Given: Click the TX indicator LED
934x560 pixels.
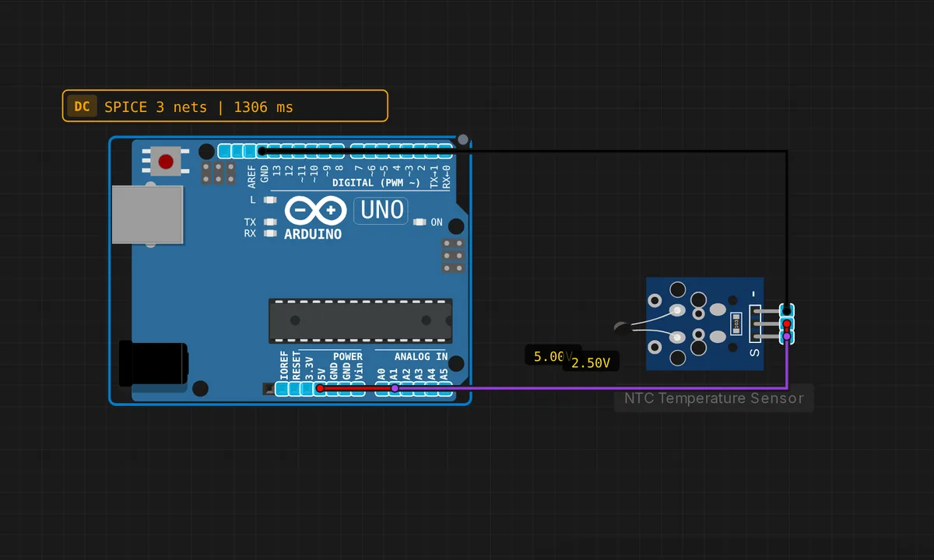Looking at the screenshot, I should 270,222.
